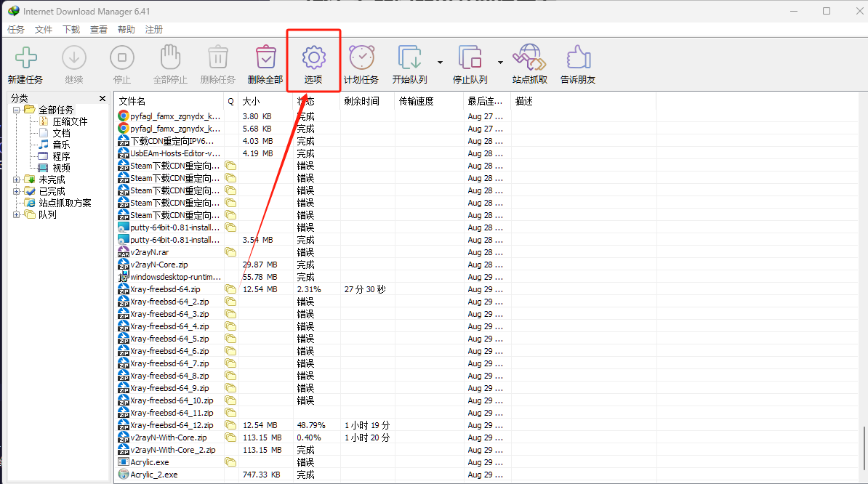Sort by the 剩余时间 column header
The width and height of the screenshot is (868, 484).
367,101
